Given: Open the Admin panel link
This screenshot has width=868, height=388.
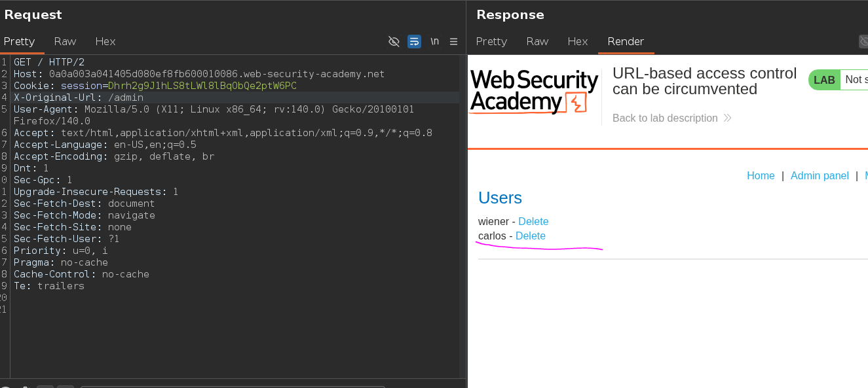Looking at the screenshot, I should coord(820,175).
